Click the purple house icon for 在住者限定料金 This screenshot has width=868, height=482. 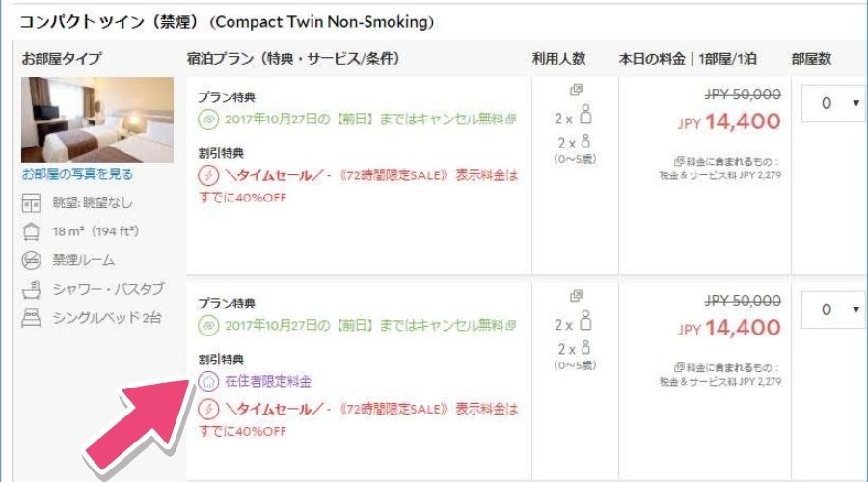click(x=209, y=381)
